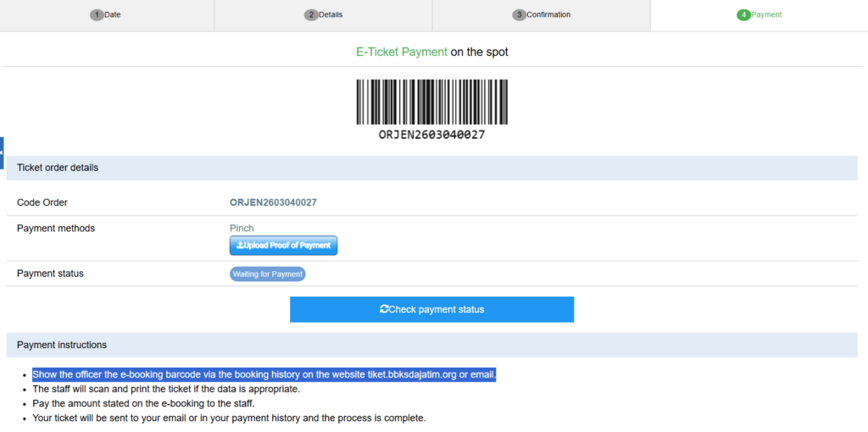868x432 pixels.
Task: Click the Payment status row label
Action: coord(50,274)
